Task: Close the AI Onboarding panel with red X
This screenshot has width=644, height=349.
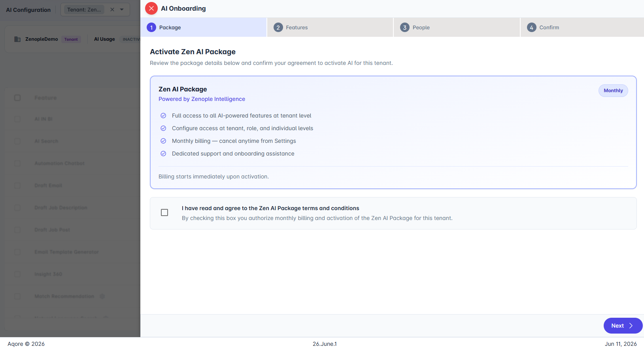Action: tap(151, 8)
